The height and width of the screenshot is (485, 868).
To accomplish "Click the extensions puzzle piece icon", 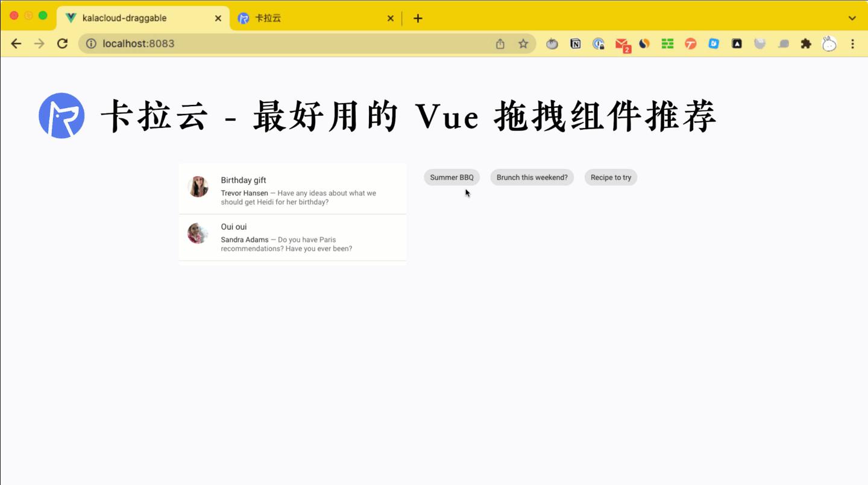I will pyautogui.click(x=806, y=43).
